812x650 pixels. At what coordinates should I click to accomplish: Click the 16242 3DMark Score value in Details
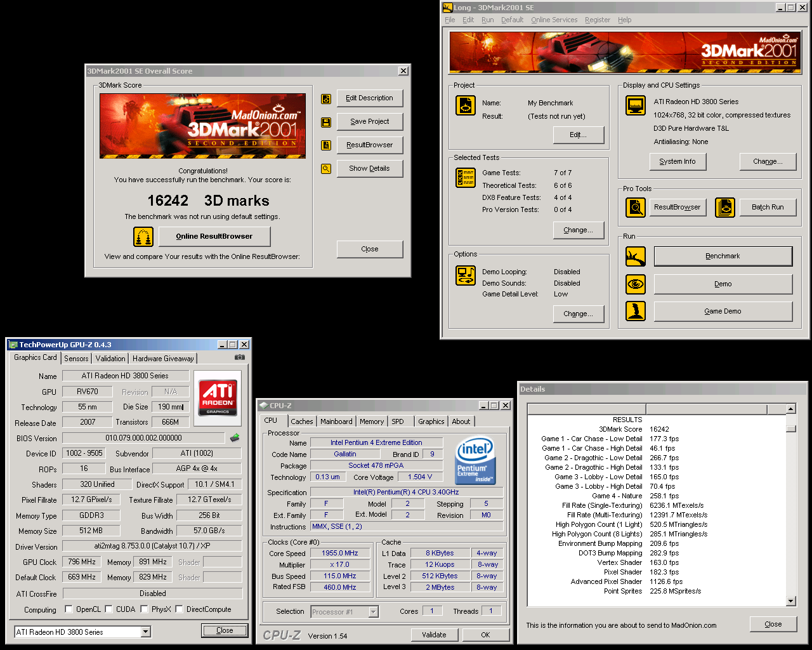tap(659, 430)
